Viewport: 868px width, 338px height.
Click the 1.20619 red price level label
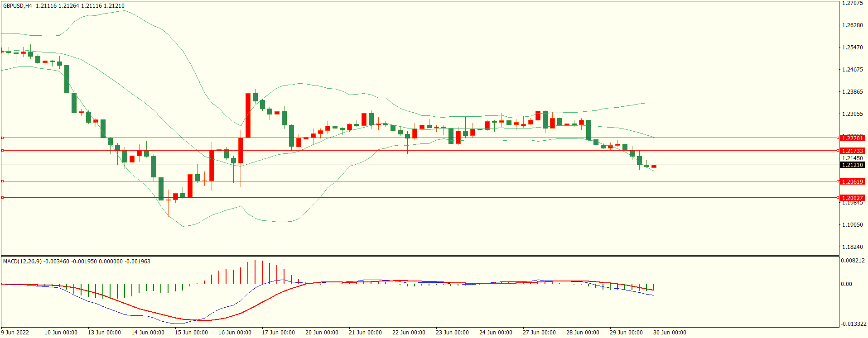coord(852,181)
